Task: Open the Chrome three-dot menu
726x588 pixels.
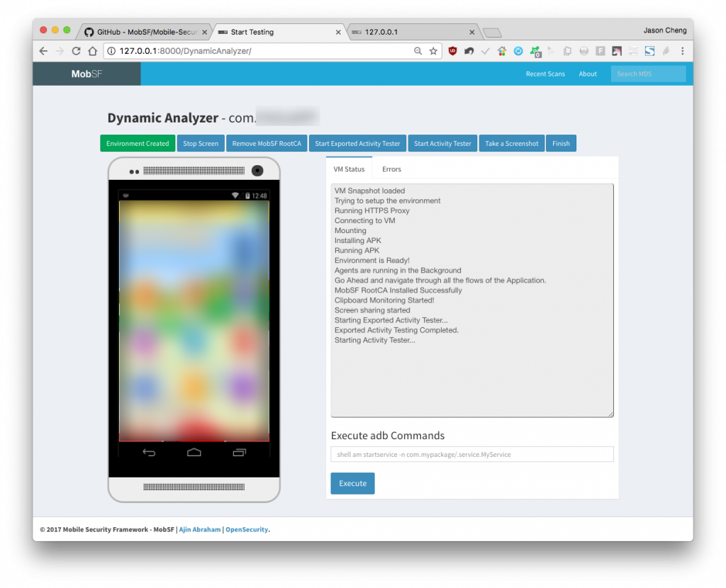Action: tap(683, 51)
